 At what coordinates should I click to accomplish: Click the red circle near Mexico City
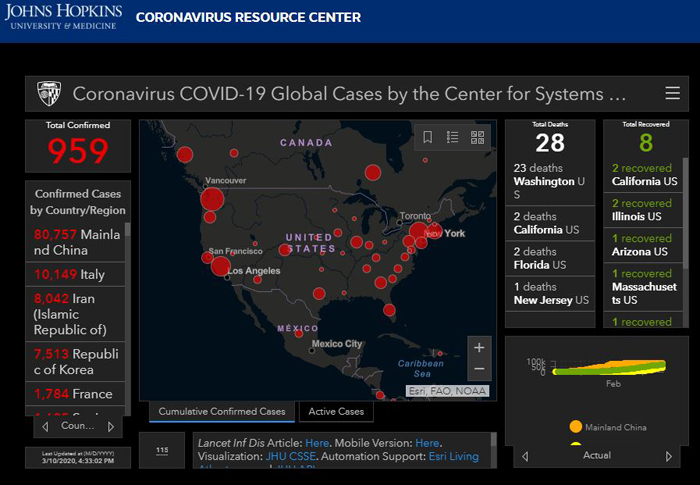click(299, 333)
